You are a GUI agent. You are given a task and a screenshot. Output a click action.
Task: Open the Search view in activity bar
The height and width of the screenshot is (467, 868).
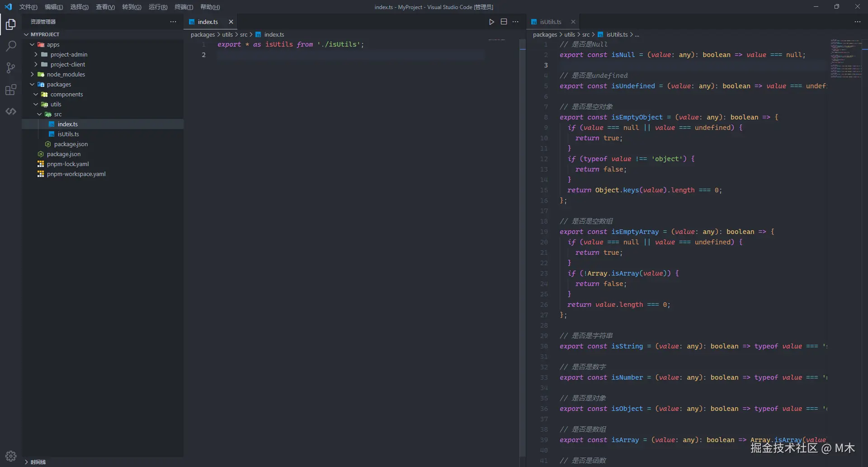coord(11,46)
